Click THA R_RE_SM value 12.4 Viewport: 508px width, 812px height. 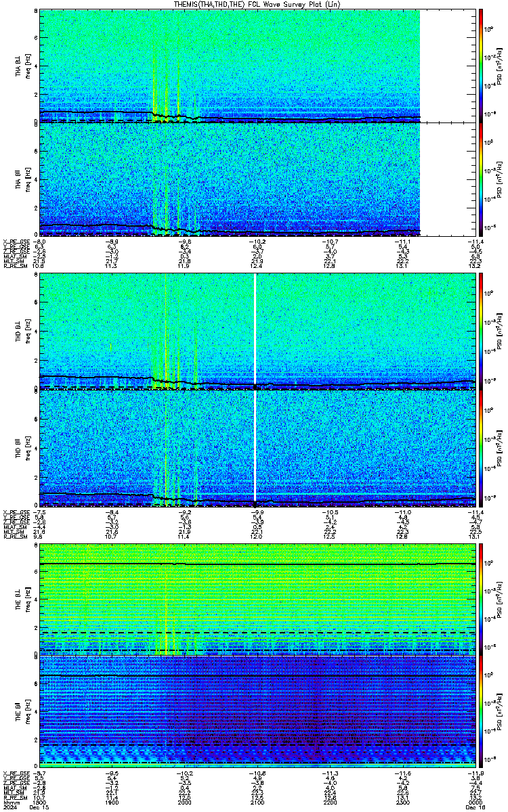pyautogui.click(x=257, y=266)
